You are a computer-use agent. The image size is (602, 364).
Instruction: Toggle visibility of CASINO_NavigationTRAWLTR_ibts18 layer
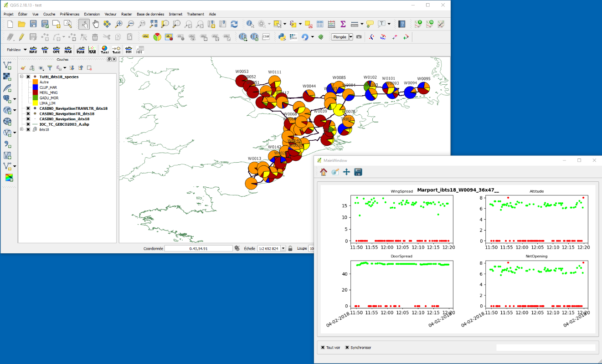coord(28,108)
